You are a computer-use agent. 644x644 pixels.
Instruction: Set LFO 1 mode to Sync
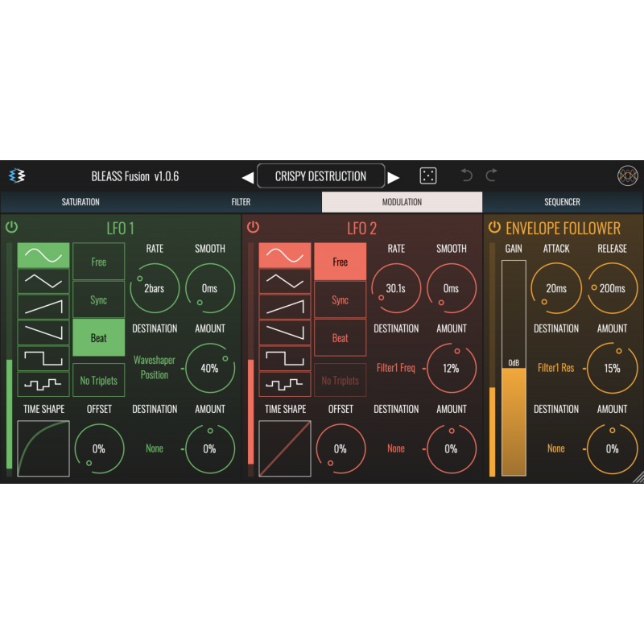pyautogui.click(x=98, y=300)
